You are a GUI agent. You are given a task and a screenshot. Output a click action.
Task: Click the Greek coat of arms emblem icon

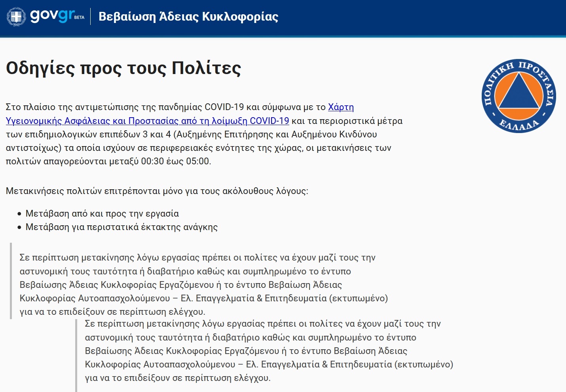16,17
